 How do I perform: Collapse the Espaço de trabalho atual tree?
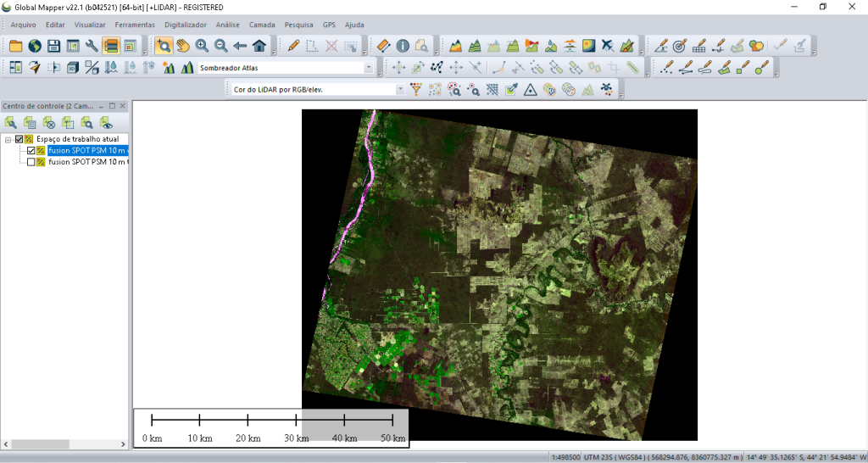[x=8, y=139]
